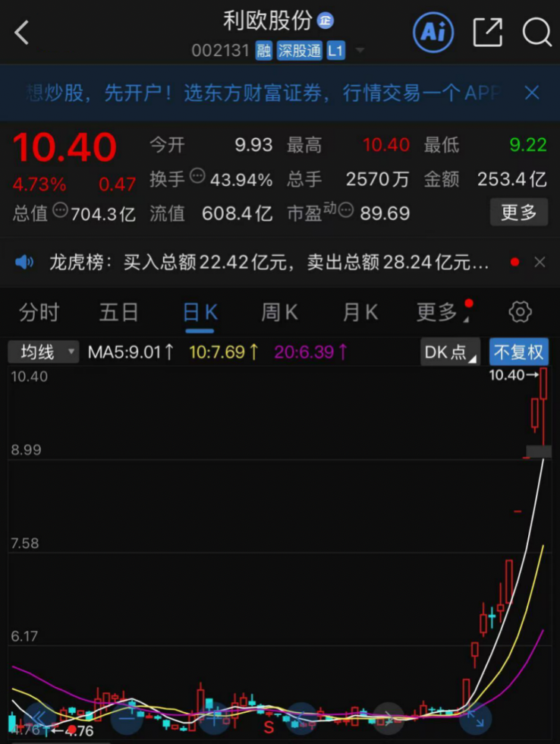This screenshot has width=560, height=744.
Task: Toggle the 不复权 adjustment option
Action: tap(518, 352)
